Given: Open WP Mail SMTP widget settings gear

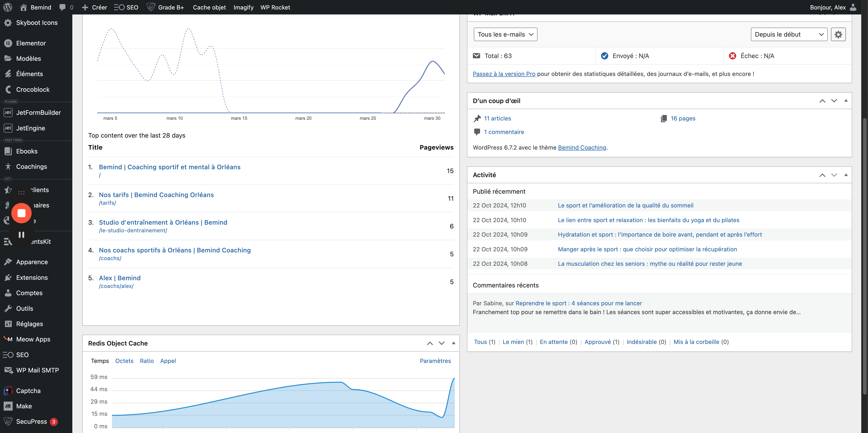Looking at the screenshot, I should click(838, 34).
